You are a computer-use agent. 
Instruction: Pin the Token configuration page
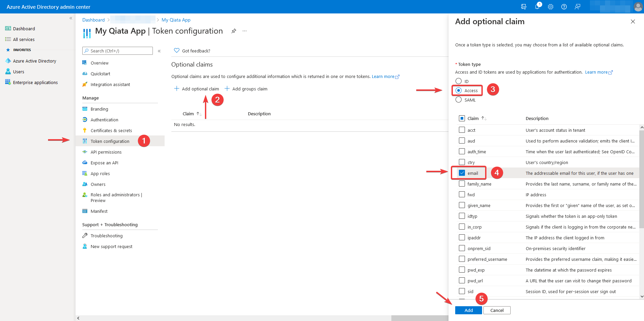pyautogui.click(x=233, y=31)
